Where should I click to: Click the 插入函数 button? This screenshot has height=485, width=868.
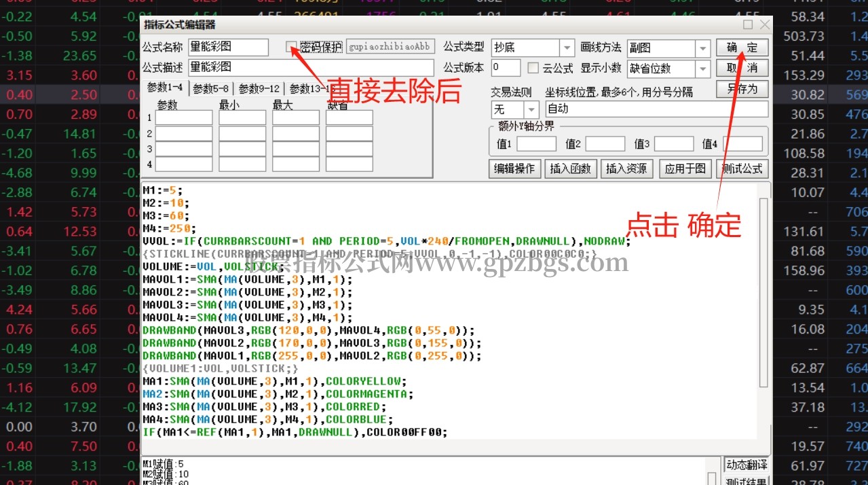(x=570, y=168)
